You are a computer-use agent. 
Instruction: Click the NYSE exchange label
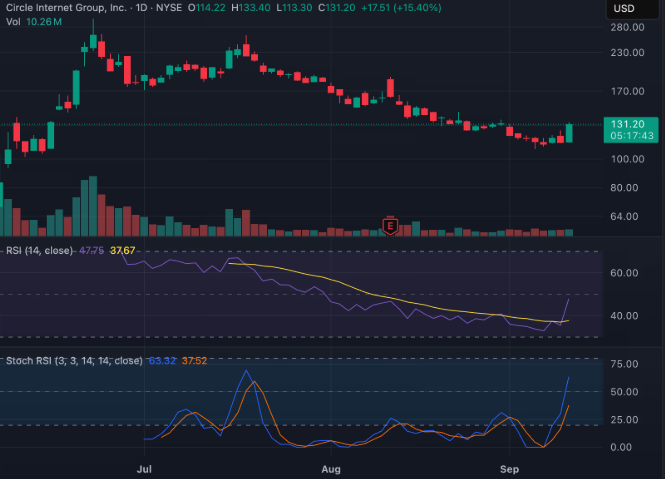point(169,8)
